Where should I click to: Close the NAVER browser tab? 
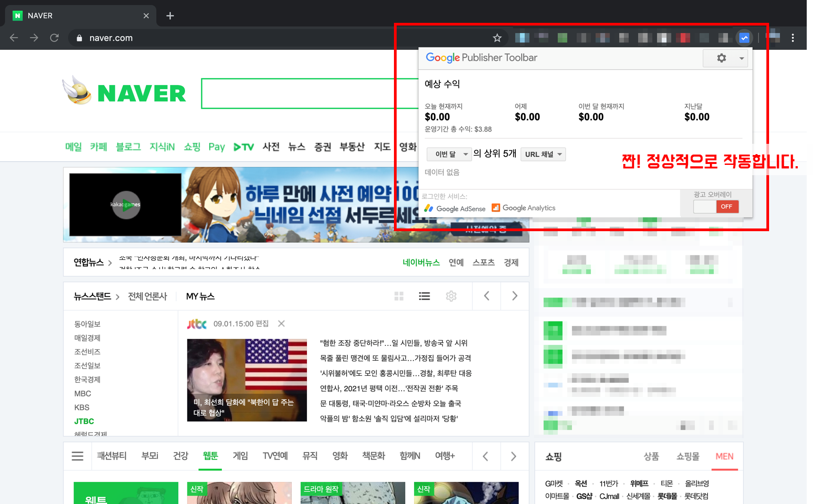146,16
